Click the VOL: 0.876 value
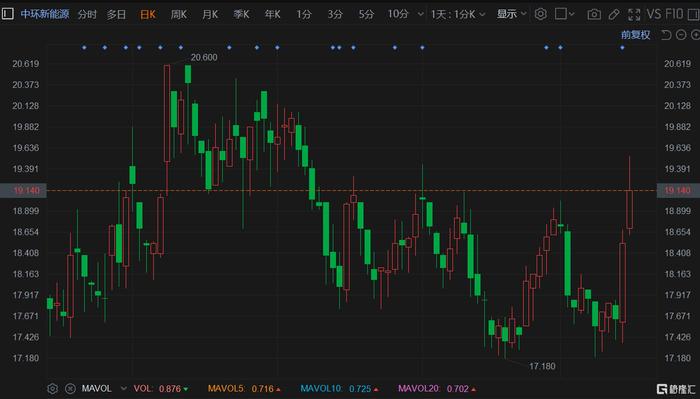 161,389
